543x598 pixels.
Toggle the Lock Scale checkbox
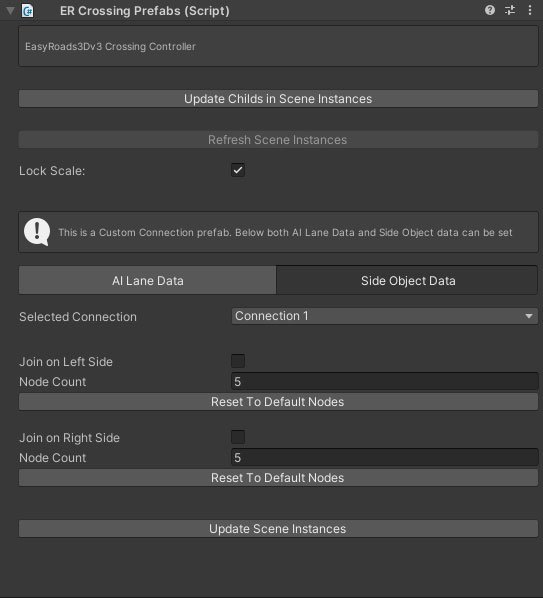238,170
